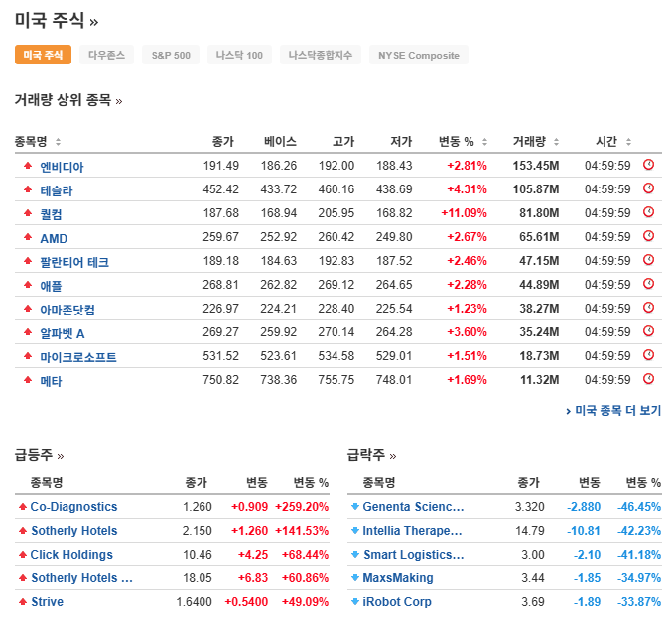Open the 팔란티어 테크 stock link
Image resolution: width=672 pixels, height=627 pixels.
pos(74,262)
